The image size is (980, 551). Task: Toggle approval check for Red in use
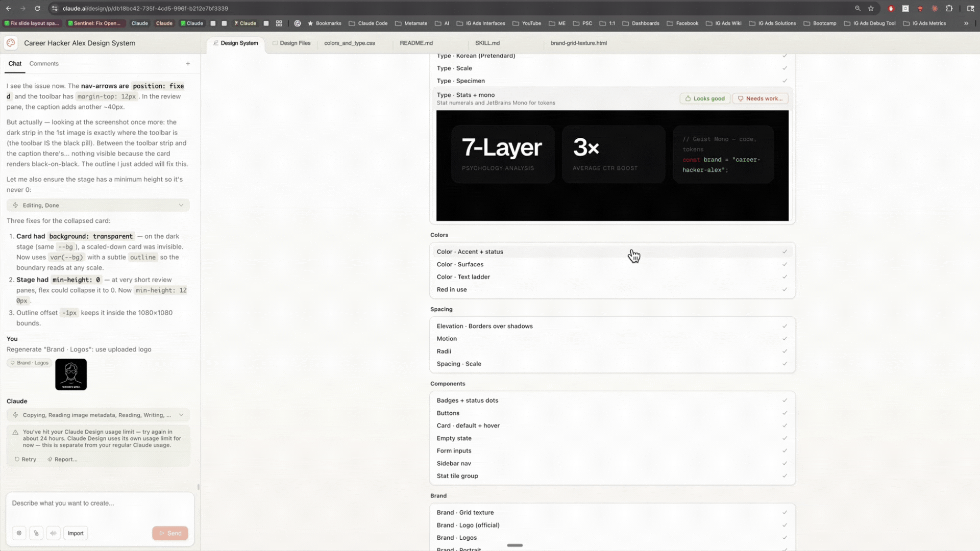point(785,289)
